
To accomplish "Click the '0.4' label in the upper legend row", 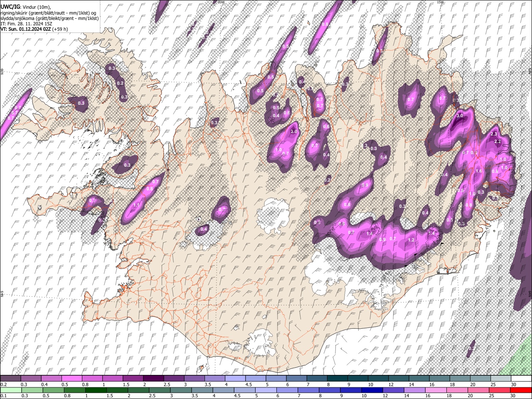I will [44, 384].
